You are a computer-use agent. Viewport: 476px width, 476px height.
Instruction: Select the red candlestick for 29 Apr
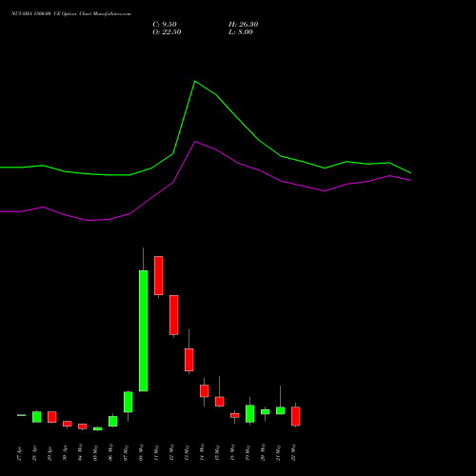[x=52, y=417]
